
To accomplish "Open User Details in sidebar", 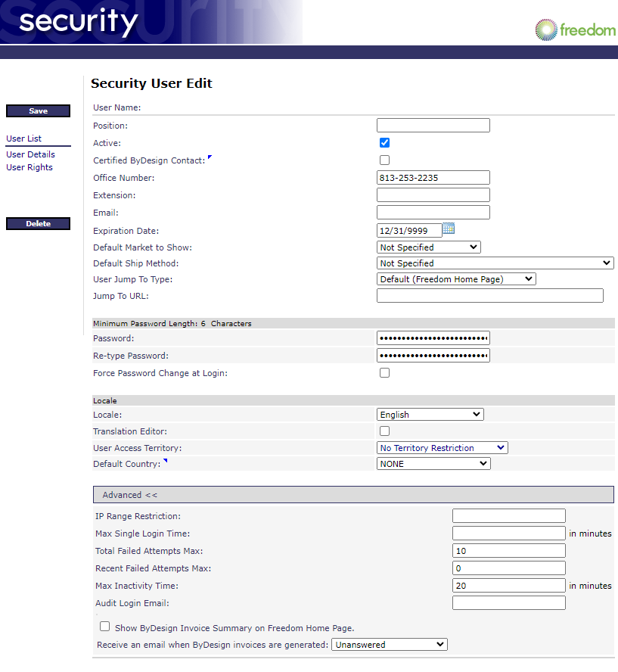I will pos(30,154).
